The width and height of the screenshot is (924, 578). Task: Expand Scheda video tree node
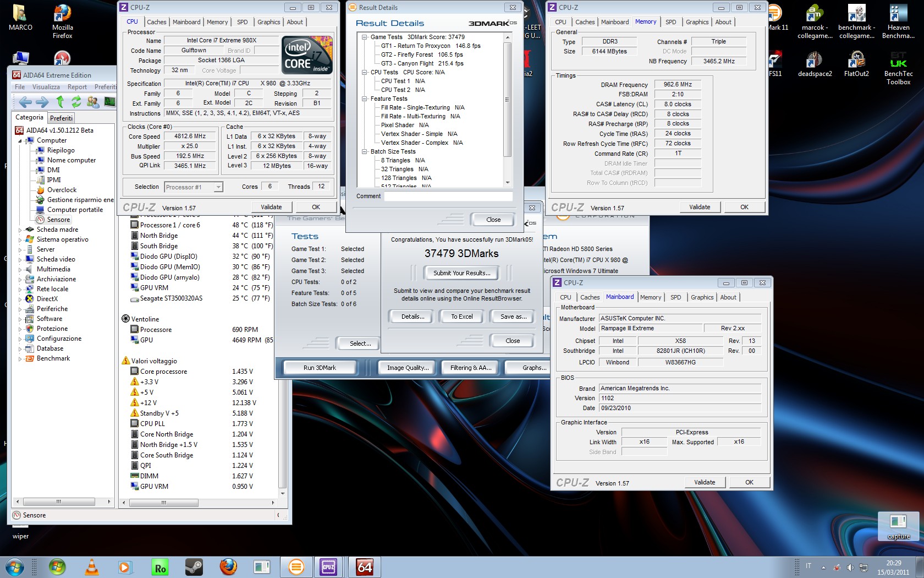tap(20, 260)
